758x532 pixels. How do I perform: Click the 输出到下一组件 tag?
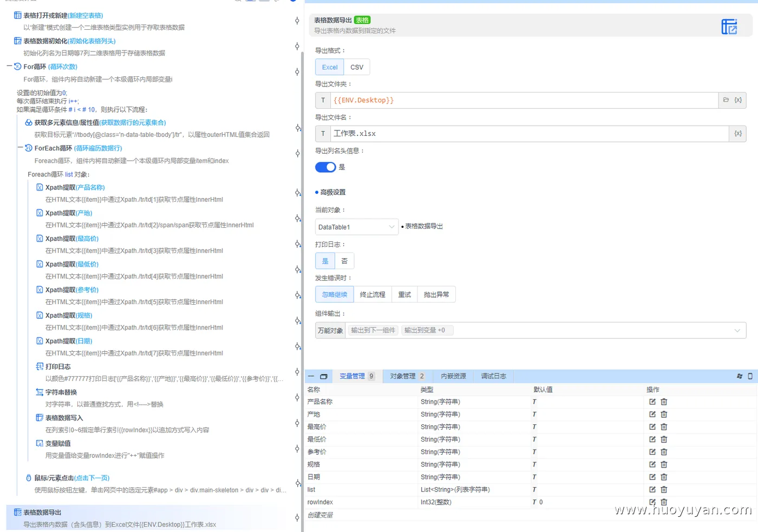[373, 330]
